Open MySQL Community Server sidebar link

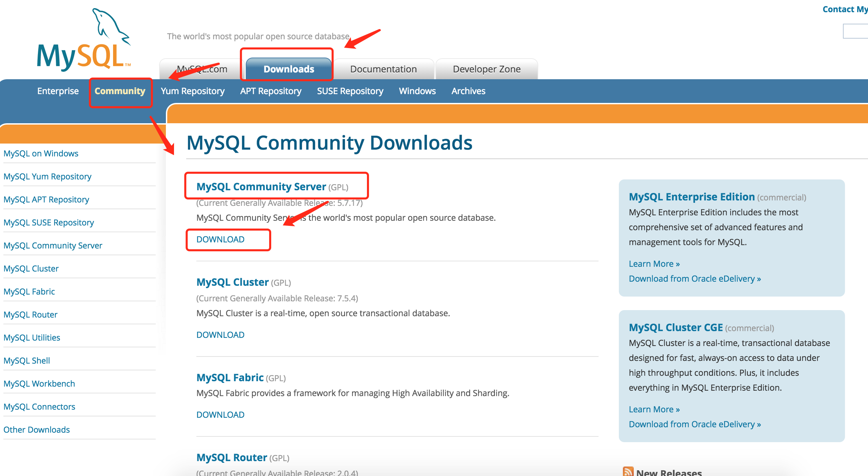(53, 245)
